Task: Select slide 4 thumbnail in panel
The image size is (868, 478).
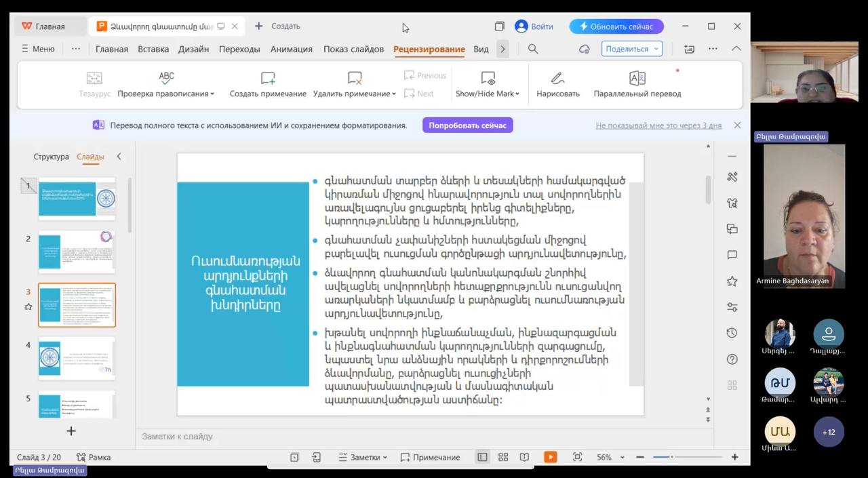Action: click(77, 358)
